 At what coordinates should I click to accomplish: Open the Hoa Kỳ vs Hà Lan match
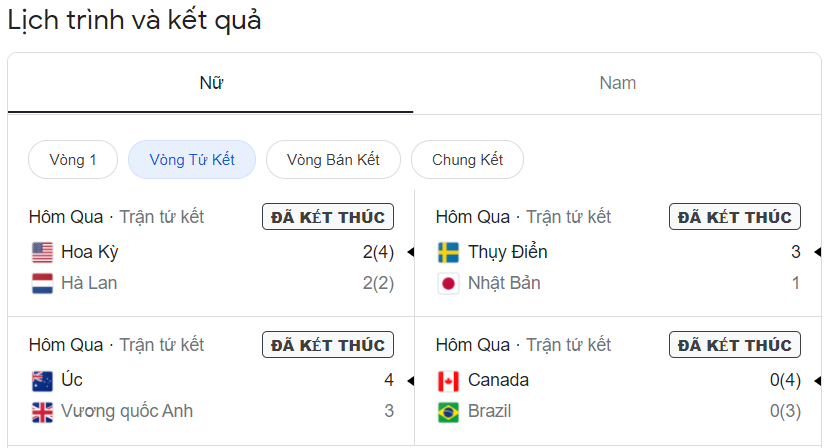point(211,253)
